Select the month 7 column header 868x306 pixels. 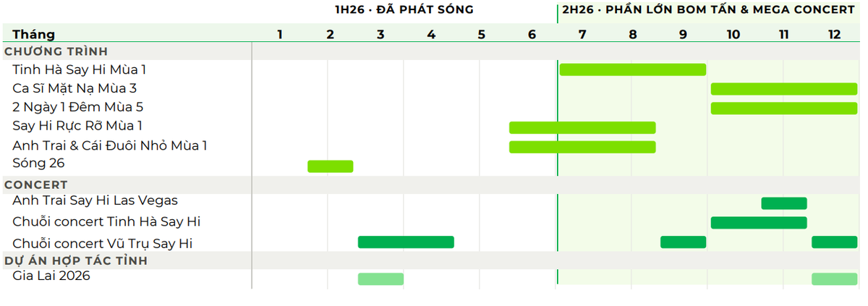pyautogui.click(x=582, y=35)
